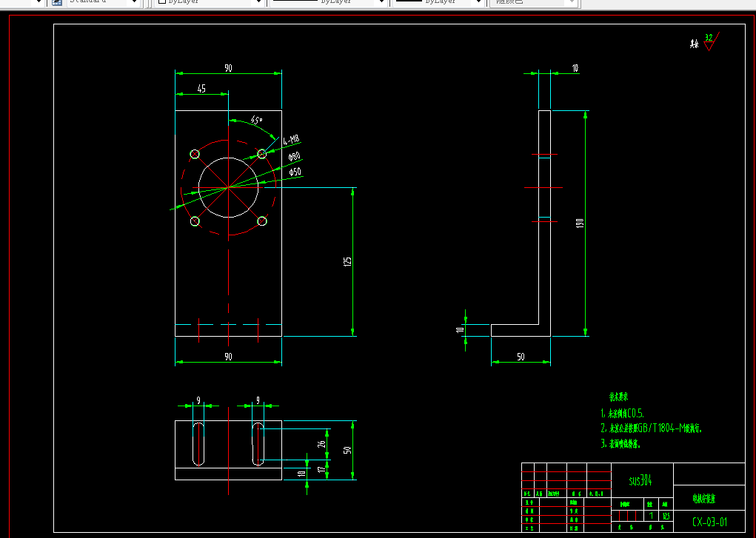Select technical note 1 mentioning C0.5

[x=623, y=414]
